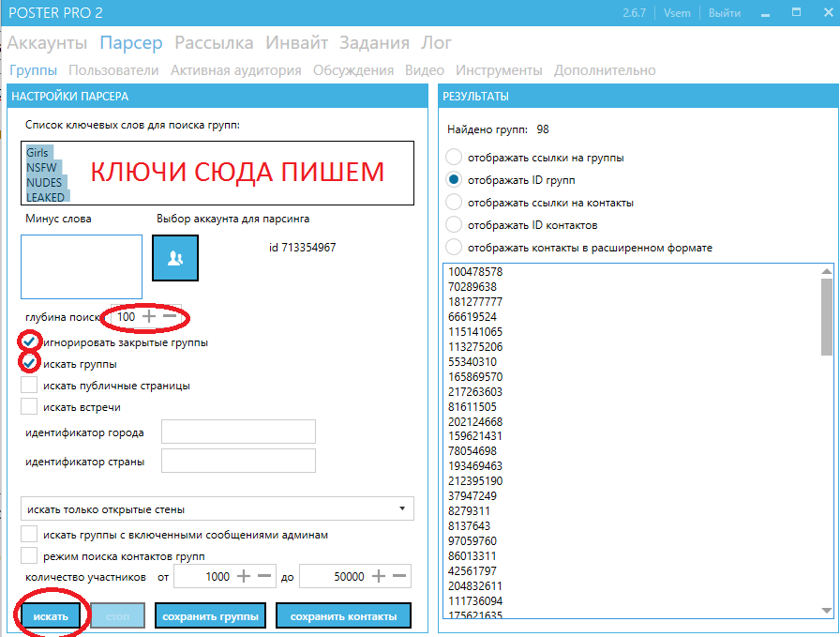The image size is (840, 637).
Task: Enable 'режим поиска контактов групп' checkbox
Action: tap(29, 555)
